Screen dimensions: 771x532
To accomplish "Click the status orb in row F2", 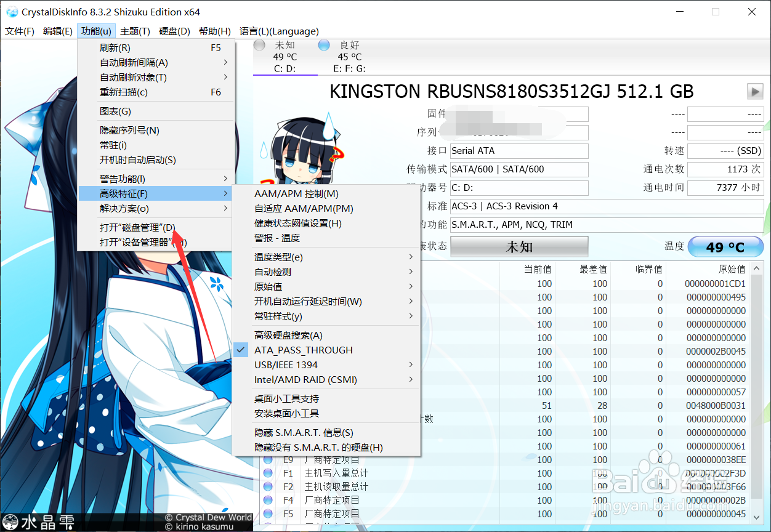I will pos(268,487).
